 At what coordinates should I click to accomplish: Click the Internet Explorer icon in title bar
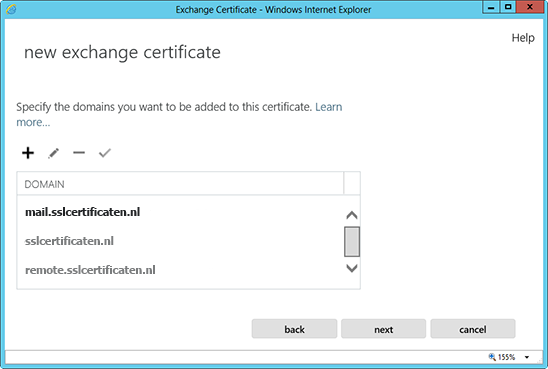click(11, 9)
